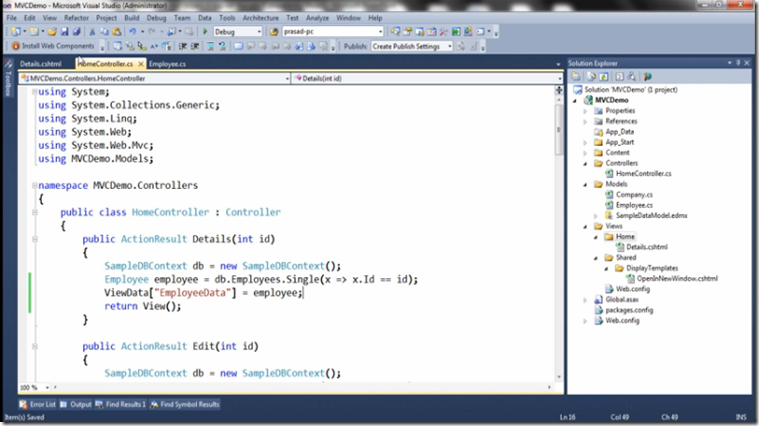
Task: Collapse the Details method code outline
Action: coord(34,239)
